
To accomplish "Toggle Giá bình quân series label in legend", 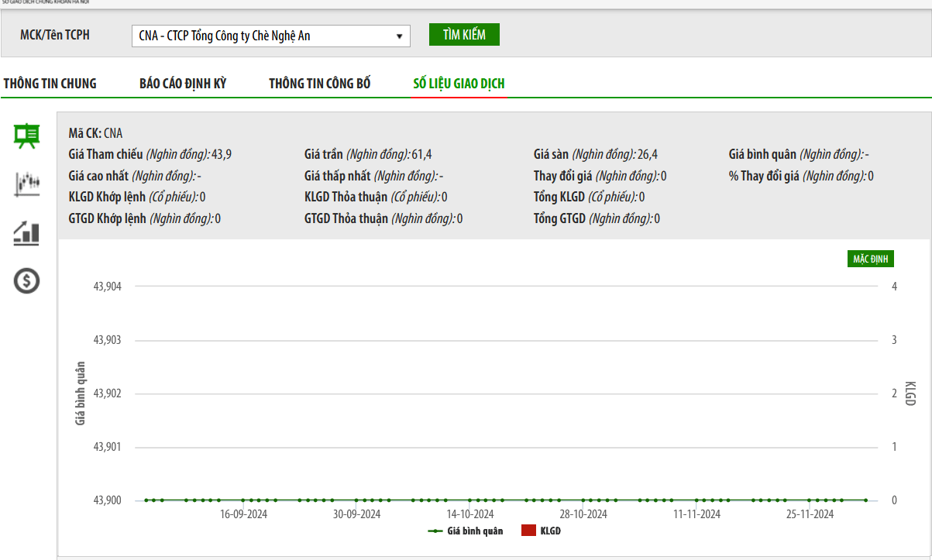I will [x=475, y=531].
